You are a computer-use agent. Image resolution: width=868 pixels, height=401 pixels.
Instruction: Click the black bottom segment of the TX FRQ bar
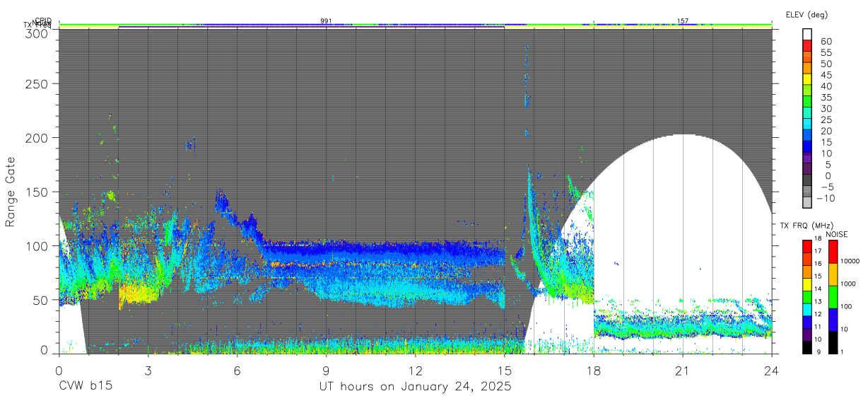(x=807, y=347)
